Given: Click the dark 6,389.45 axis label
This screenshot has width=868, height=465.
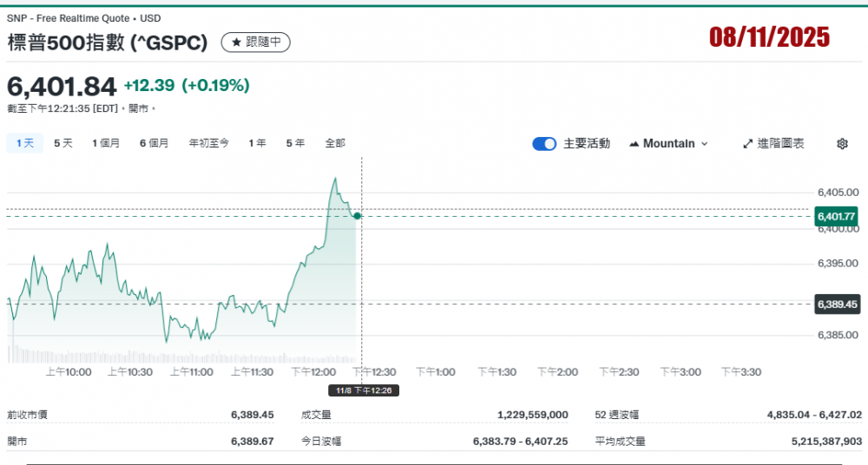Looking at the screenshot, I should [x=836, y=305].
